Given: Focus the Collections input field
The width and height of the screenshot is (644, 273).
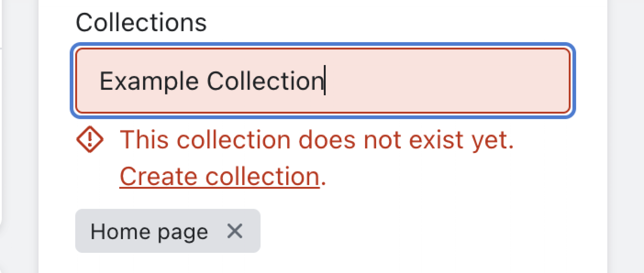Looking at the screenshot, I should [x=323, y=81].
